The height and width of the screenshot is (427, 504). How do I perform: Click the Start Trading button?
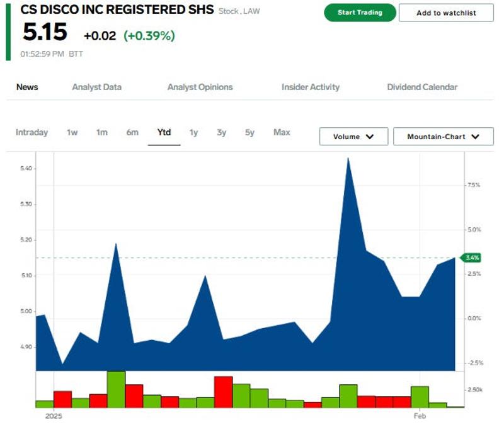coord(360,13)
